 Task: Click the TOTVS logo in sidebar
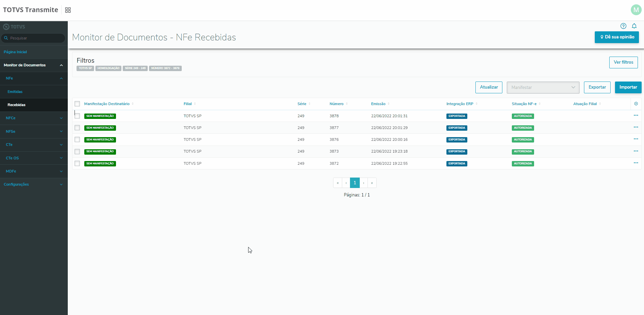coord(14,27)
